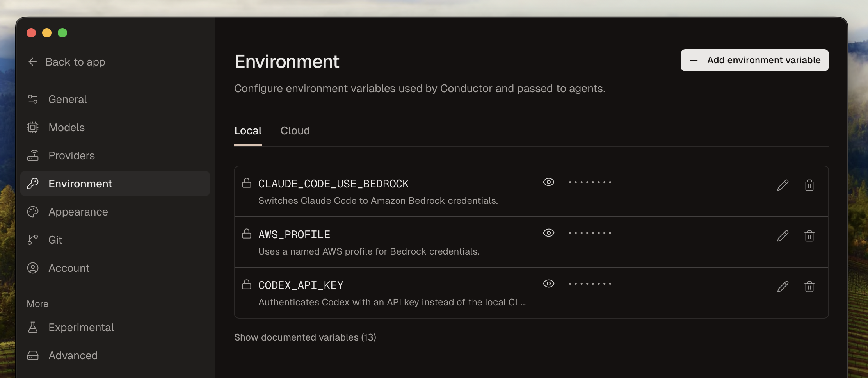Click lock icon beside CODEX_API_KEY
The width and height of the screenshot is (868, 378).
pyautogui.click(x=247, y=284)
